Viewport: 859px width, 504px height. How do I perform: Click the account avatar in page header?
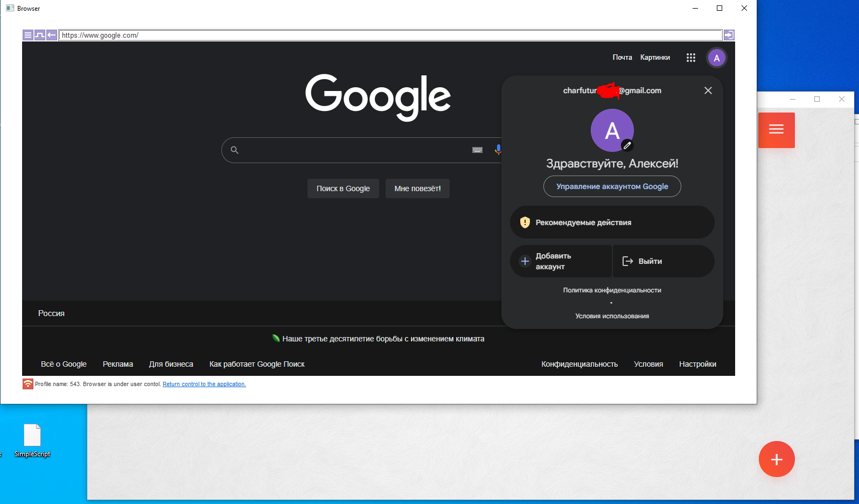tap(716, 58)
